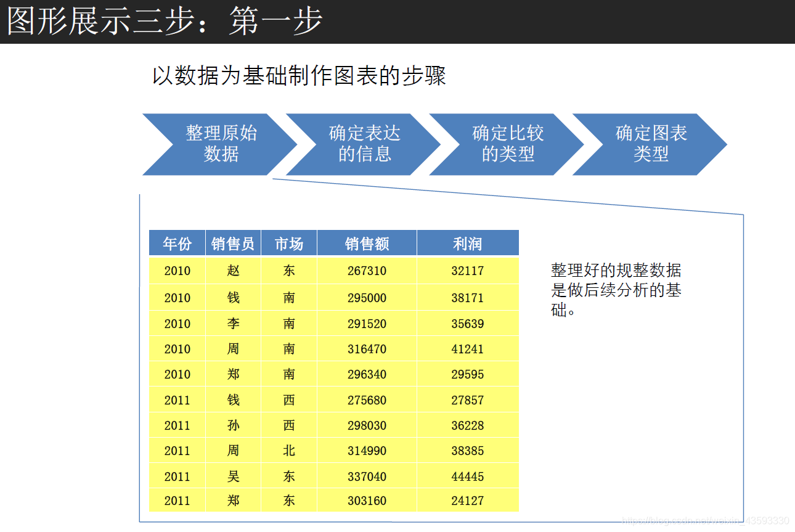Select profit cell 35639
795x532 pixels.
[x=468, y=324]
